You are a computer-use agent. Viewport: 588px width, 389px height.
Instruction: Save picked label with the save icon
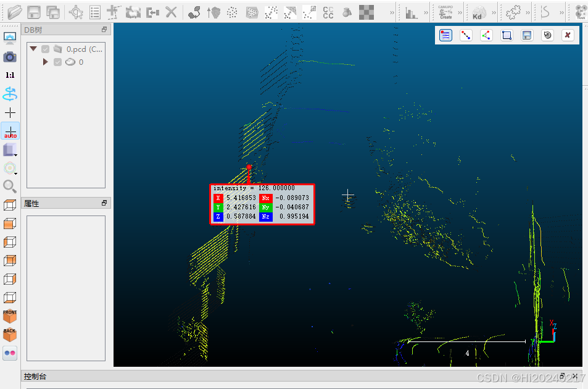point(527,35)
